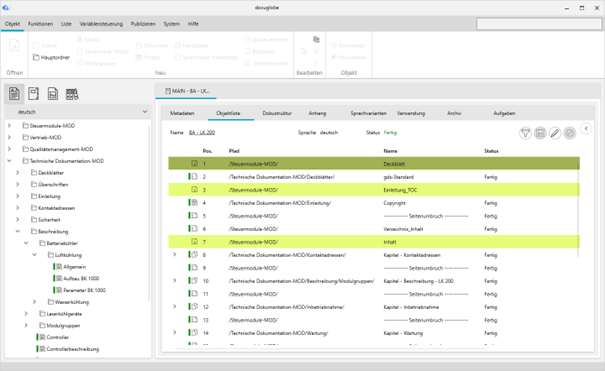Click the Versionieren ribbon button
This screenshot has width=605, height=371.
[x=348, y=57]
